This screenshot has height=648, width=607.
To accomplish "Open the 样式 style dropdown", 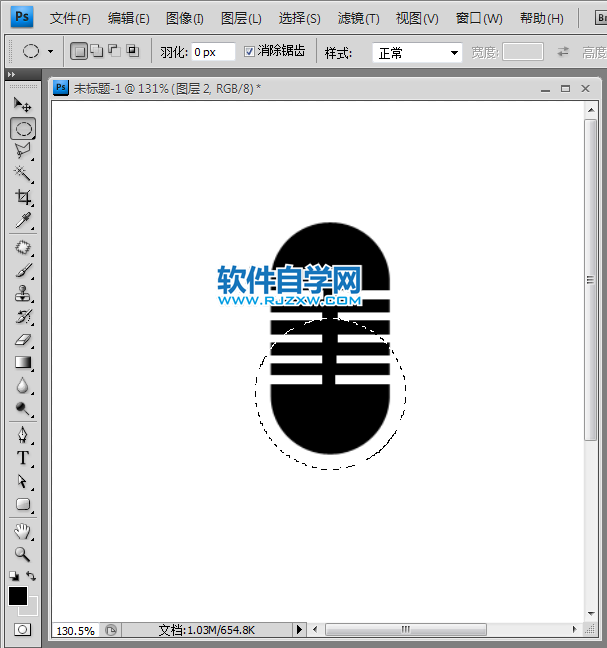I will coord(417,52).
